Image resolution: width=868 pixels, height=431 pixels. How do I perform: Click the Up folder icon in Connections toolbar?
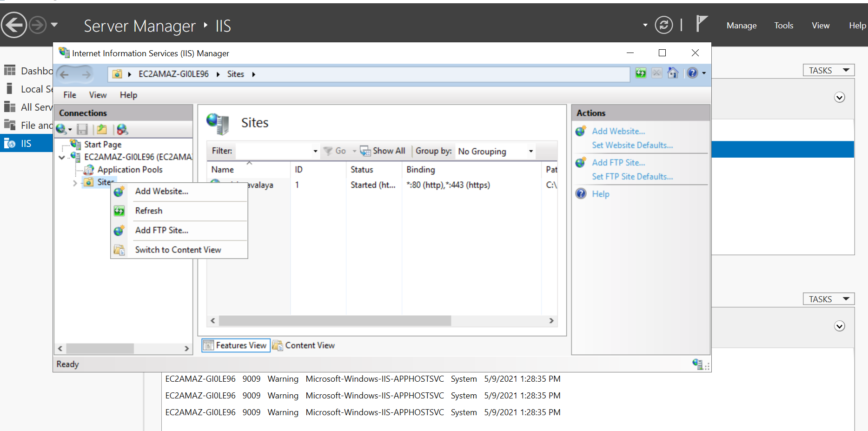click(x=102, y=129)
